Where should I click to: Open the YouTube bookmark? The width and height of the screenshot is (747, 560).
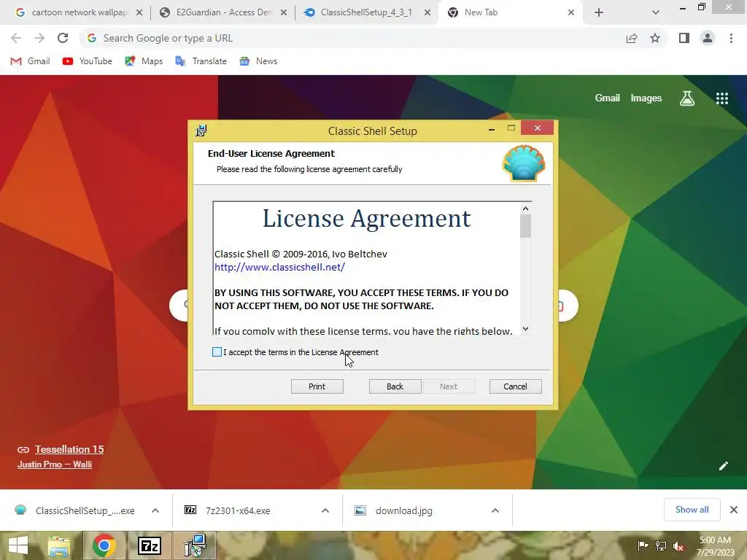click(88, 61)
